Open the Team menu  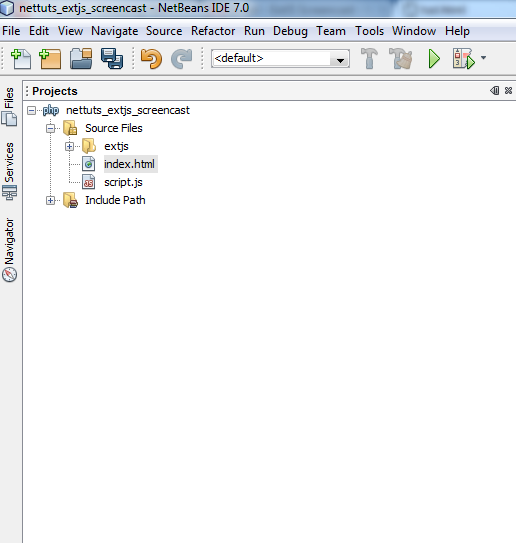[x=331, y=31]
